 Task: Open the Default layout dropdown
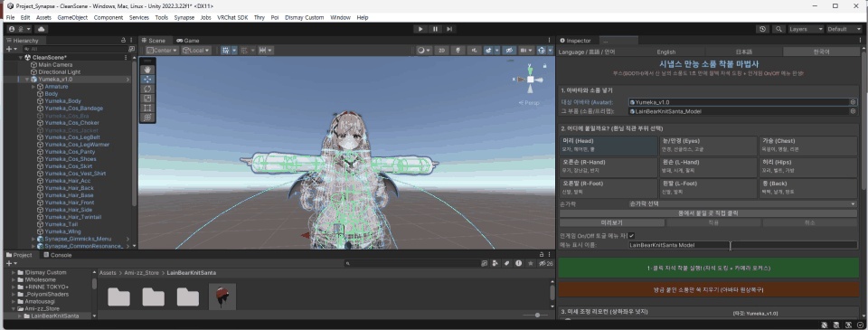click(x=844, y=29)
